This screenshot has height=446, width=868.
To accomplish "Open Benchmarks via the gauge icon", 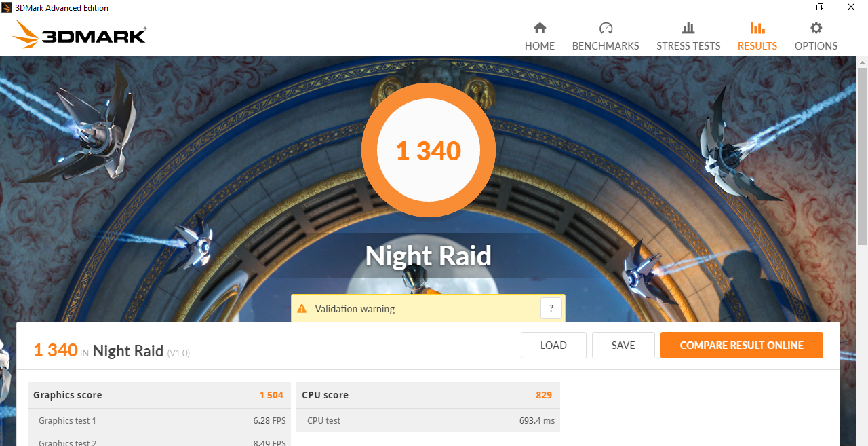I will (x=606, y=28).
